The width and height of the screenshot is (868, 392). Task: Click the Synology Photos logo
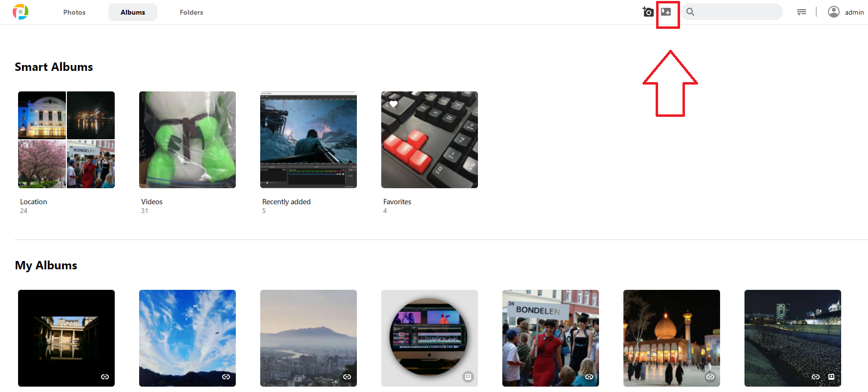coord(21,12)
